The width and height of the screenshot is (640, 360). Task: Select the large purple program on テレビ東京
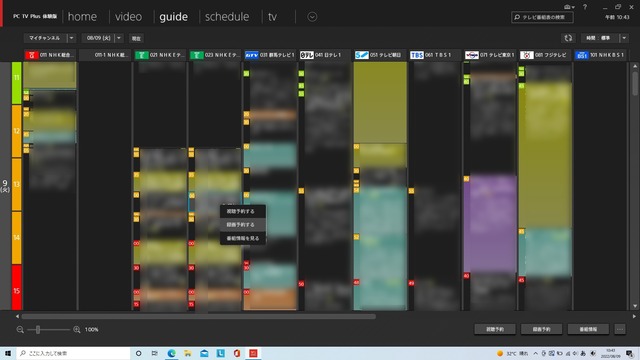[x=490, y=224]
